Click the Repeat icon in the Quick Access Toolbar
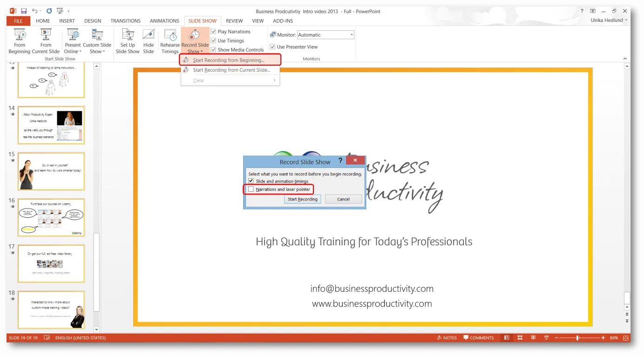The height and width of the screenshot is (356, 644). (49, 11)
